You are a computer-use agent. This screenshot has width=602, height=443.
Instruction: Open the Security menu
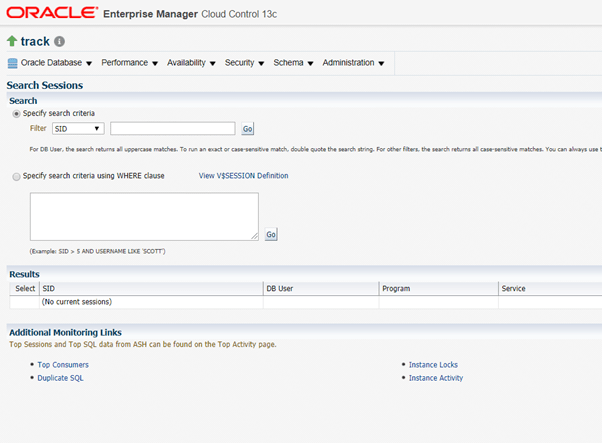(x=246, y=63)
